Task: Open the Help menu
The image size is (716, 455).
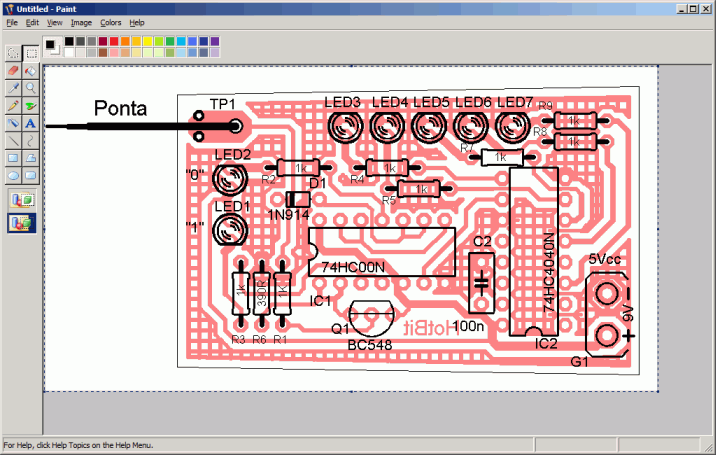Action: click(x=137, y=22)
